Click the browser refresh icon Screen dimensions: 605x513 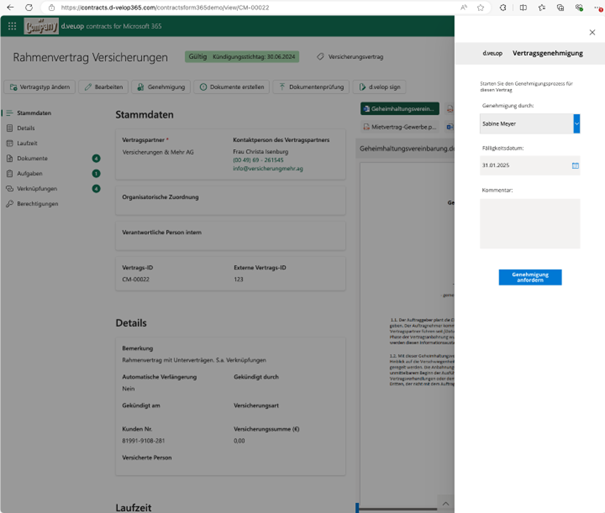tap(29, 7)
